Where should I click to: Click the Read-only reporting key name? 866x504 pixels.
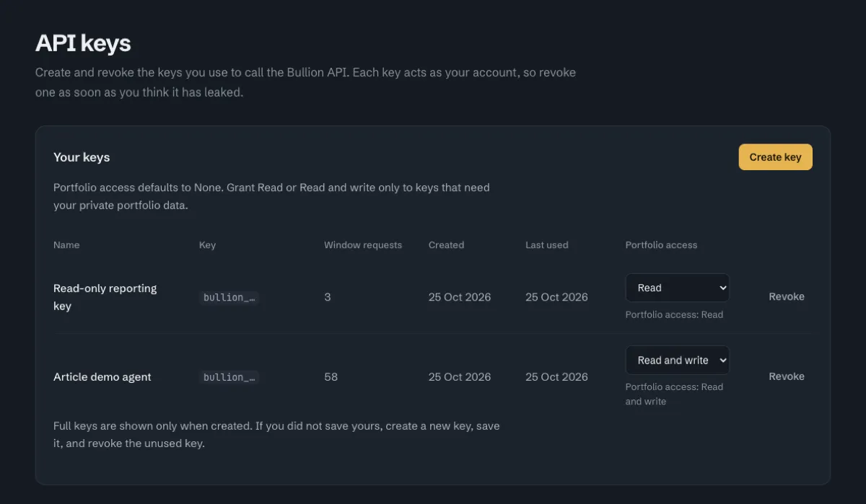pyautogui.click(x=105, y=297)
